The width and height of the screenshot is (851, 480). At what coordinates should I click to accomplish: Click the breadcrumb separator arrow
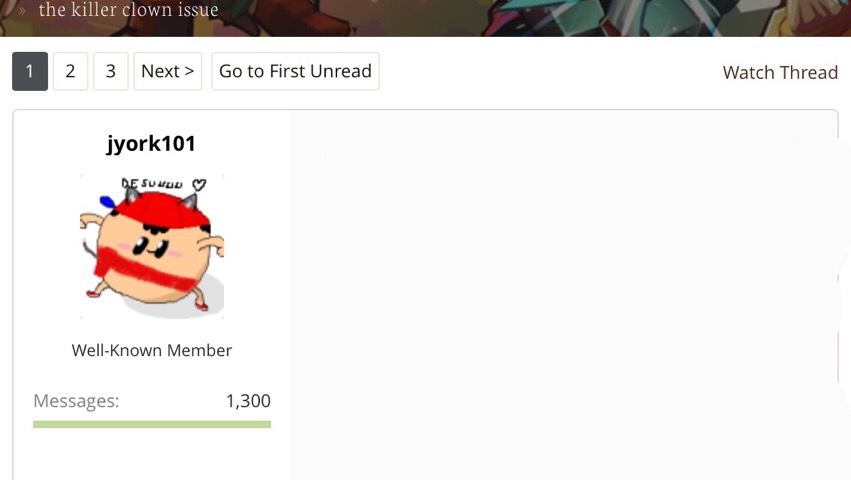(22, 10)
